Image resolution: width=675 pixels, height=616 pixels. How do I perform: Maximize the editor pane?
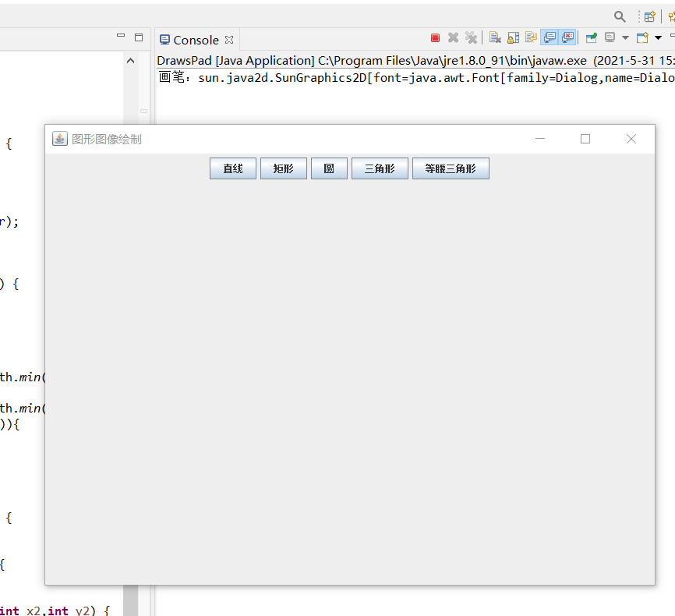coord(139,37)
